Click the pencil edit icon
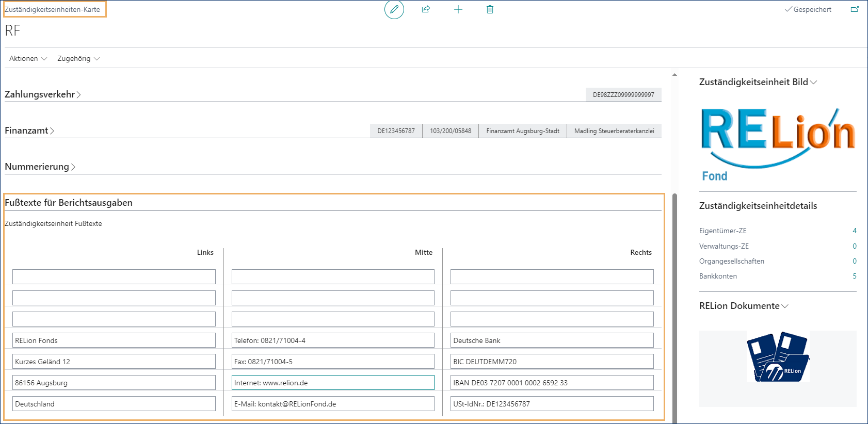The width and height of the screenshot is (868, 424). click(394, 9)
